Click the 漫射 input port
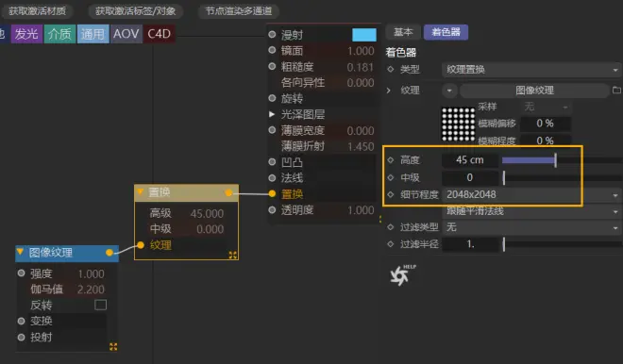623x364 pixels. (x=272, y=35)
